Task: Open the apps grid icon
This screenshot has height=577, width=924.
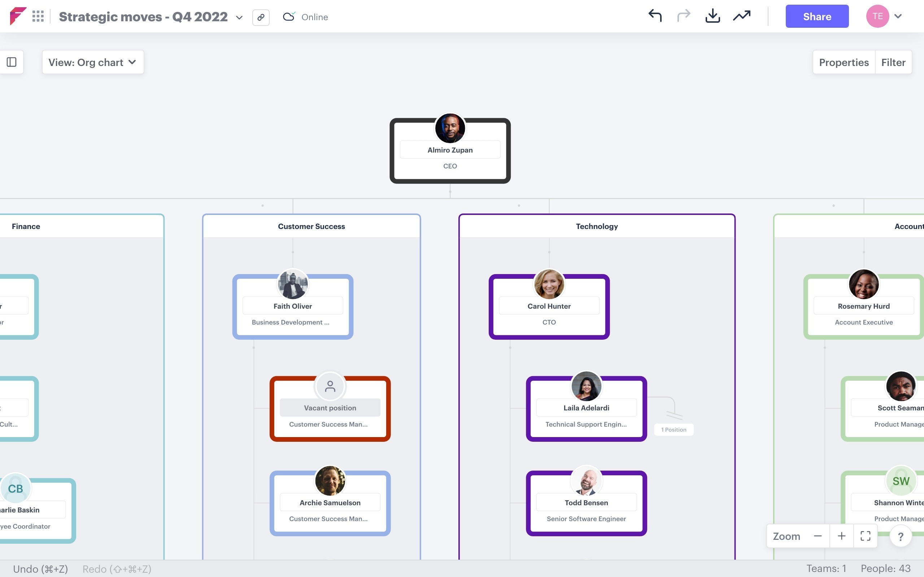Action: coord(38,16)
